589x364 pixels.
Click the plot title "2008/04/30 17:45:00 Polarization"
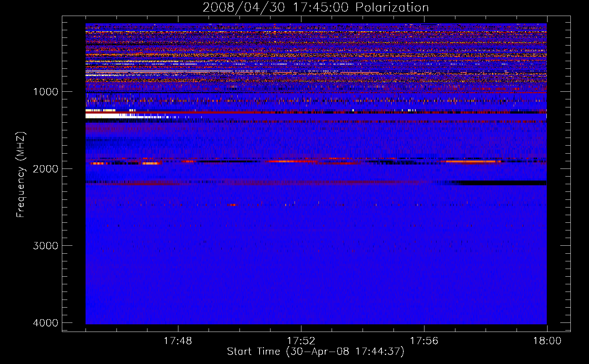point(316,7)
